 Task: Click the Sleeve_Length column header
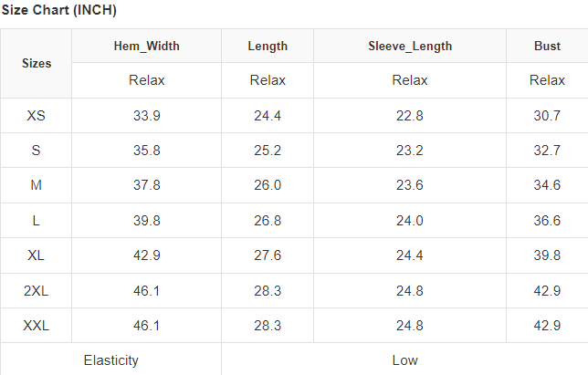(410, 46)
